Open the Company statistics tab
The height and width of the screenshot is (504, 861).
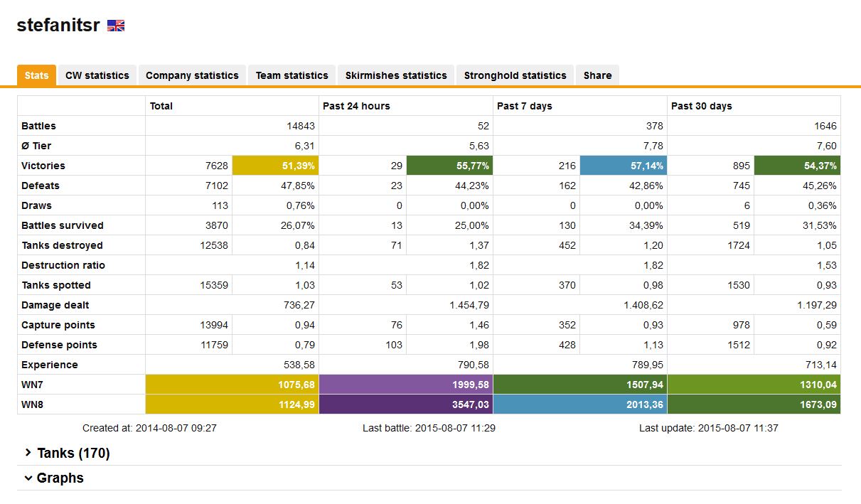[x=192, y=75]
